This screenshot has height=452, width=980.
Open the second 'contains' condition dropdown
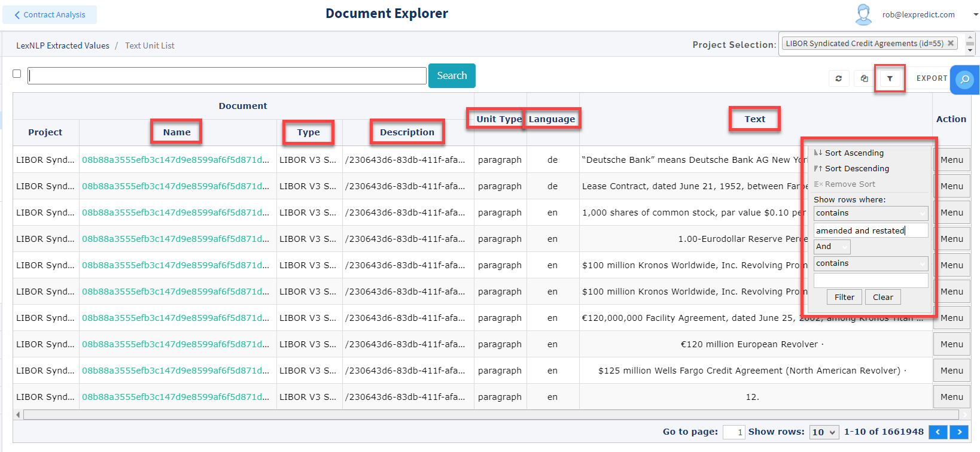(871, 263)
